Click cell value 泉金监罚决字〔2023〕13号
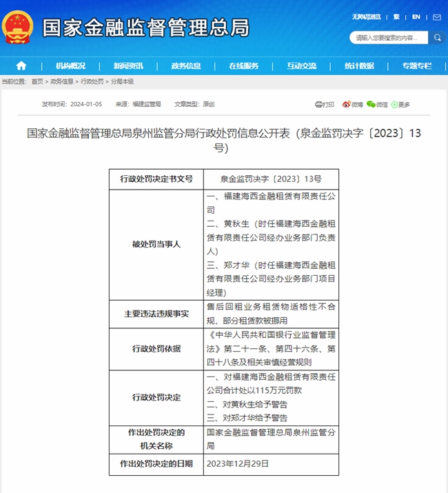Viewport: 448px width, 493px height. (x=271, y=179)
